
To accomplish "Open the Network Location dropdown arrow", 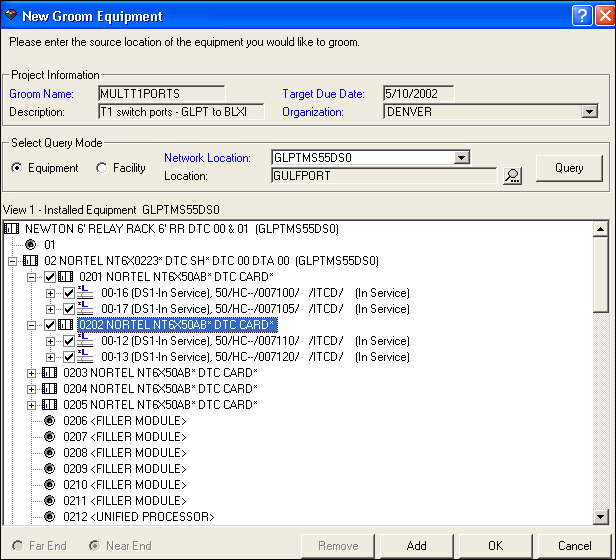I will 461,158.
